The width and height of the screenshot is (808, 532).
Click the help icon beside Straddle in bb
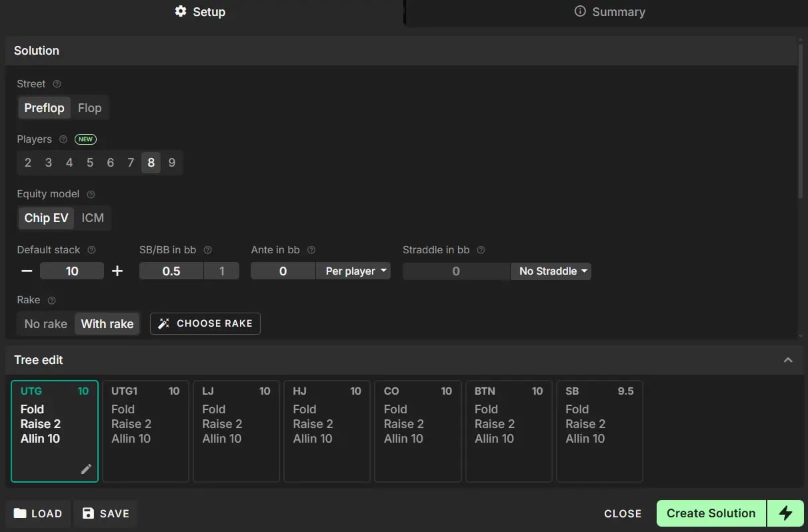[481, 250]
